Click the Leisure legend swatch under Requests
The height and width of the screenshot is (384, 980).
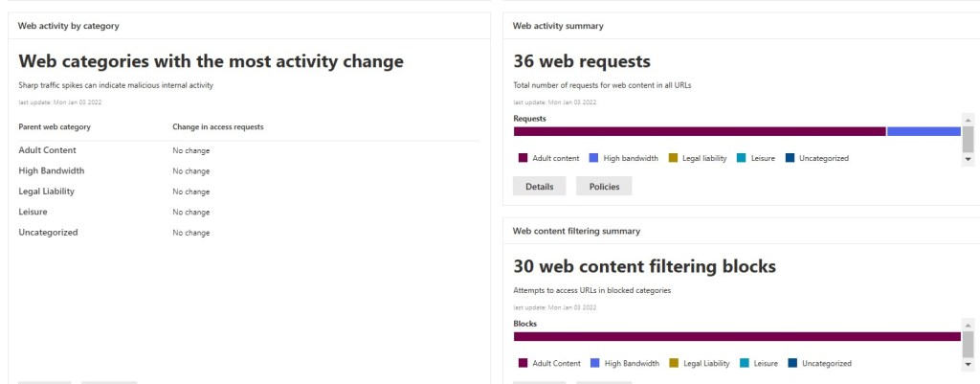[742, 158]
